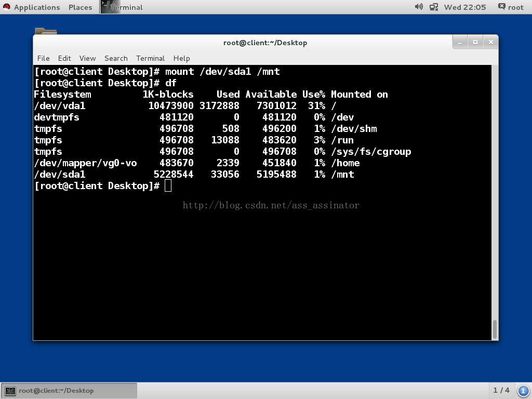Open the Search menu in terminal
The height and width of the screenshot is (399, 532).
[116, 58]
